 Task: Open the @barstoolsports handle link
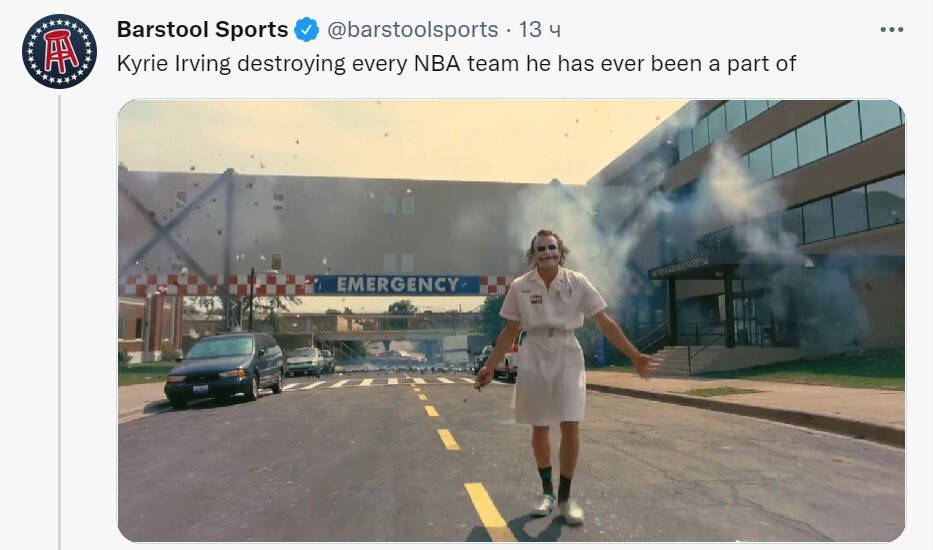coord(412,29)
